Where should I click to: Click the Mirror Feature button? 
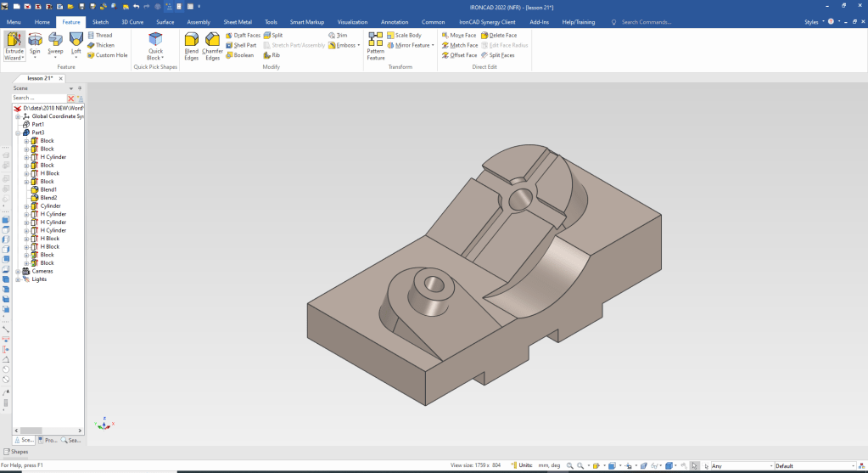tap(412, 45)
